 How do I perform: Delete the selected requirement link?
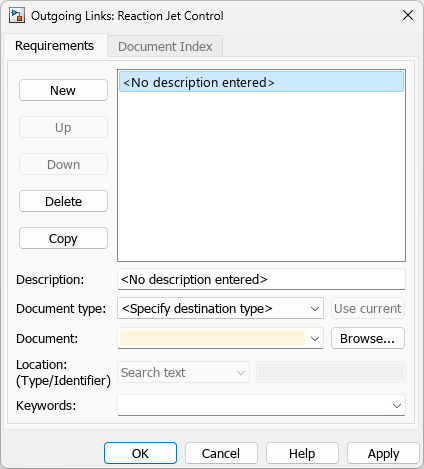pyautogui.click(x=63, y=201)
